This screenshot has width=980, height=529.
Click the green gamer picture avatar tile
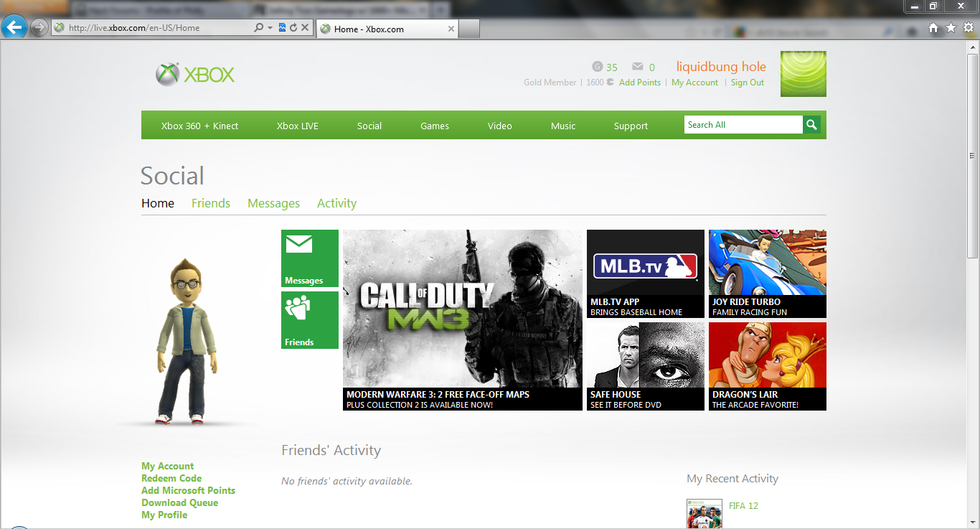(x=804, y=74)
